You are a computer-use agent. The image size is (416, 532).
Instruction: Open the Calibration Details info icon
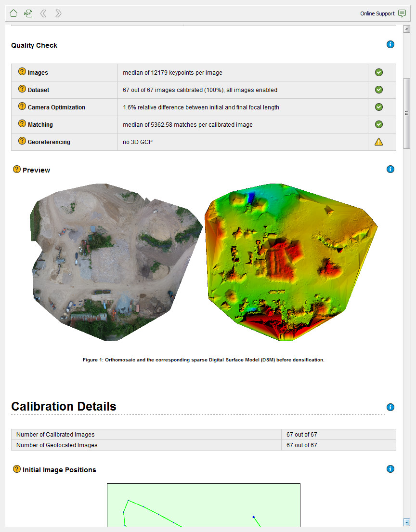tap(390, 407)
